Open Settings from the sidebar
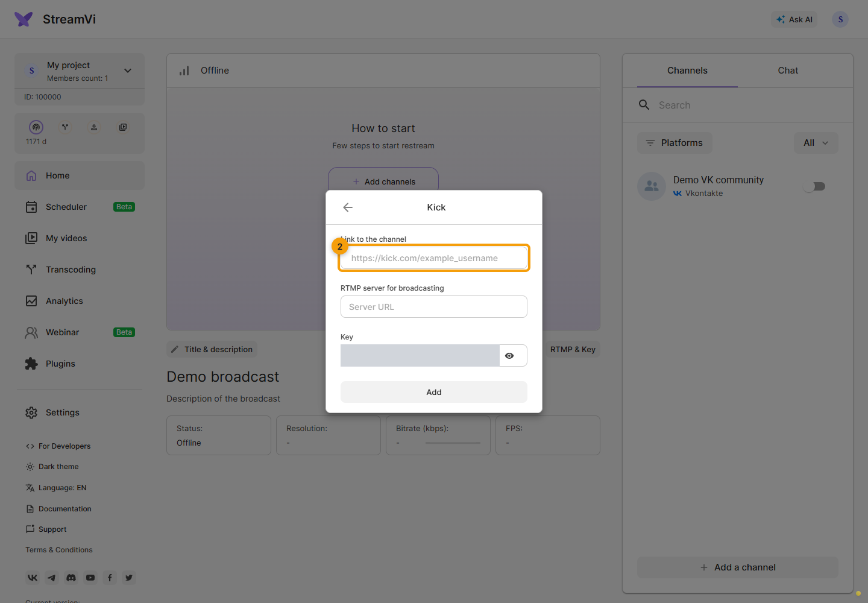This screenshot has width=868, height=603. [80, 412]
